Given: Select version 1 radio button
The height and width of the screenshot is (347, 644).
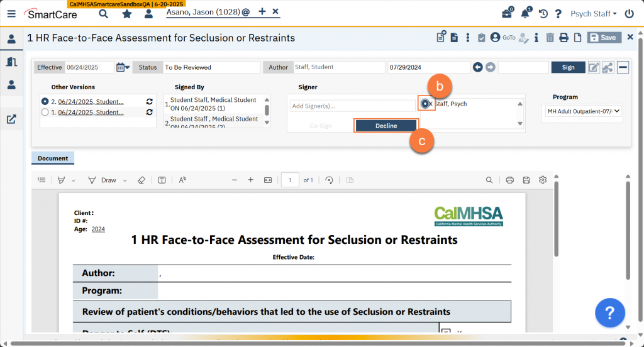Looking at the screenshot, I should tap(45, 112).
